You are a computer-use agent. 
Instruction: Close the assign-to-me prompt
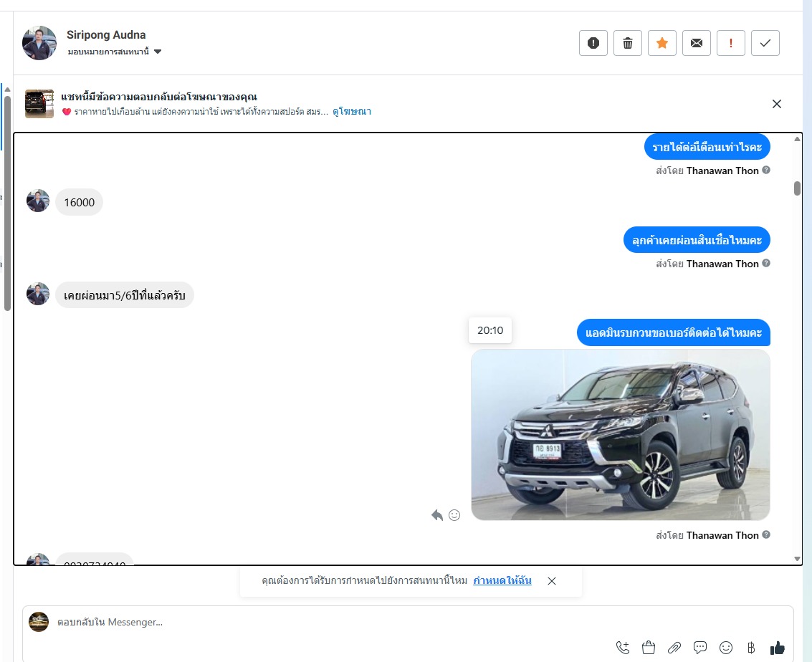coord(552,581)
